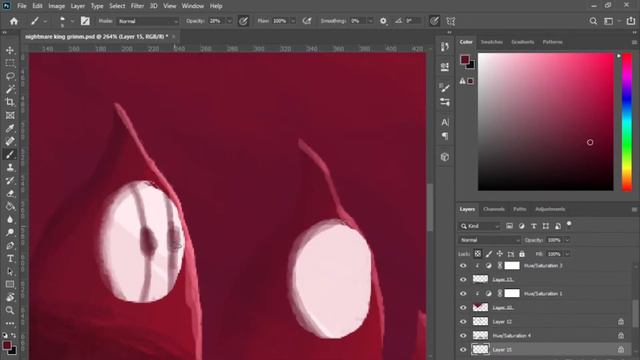640x360 pixels.
Task: Open the 3D panel cube icon
Action: (x=445, y=157)
